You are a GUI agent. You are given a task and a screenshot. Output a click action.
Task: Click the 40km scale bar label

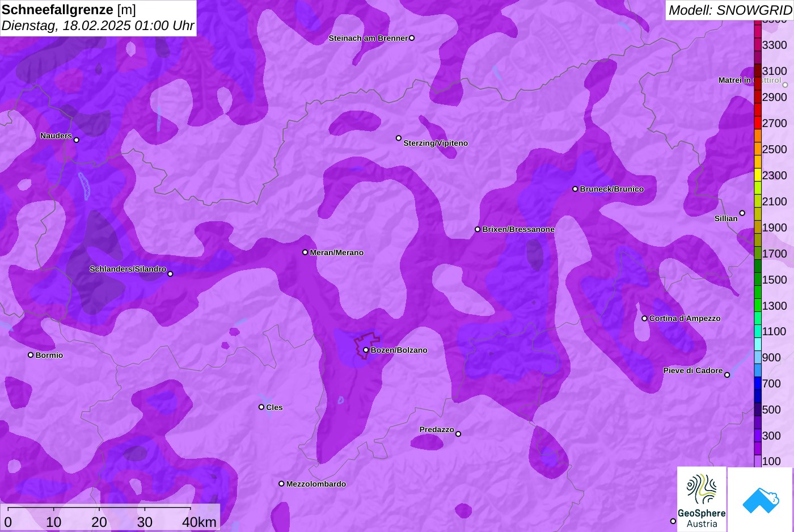coord(199,522)
